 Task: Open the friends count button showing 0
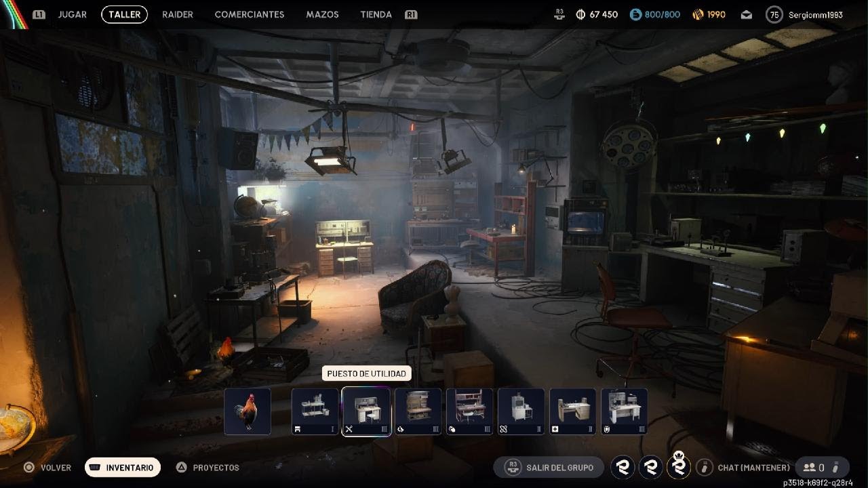822,467
